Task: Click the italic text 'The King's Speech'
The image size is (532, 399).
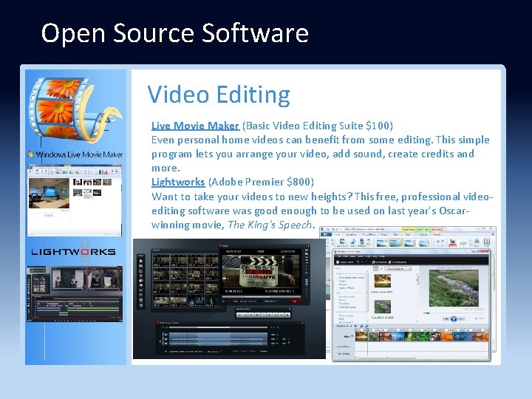Action: click(270, 225)
